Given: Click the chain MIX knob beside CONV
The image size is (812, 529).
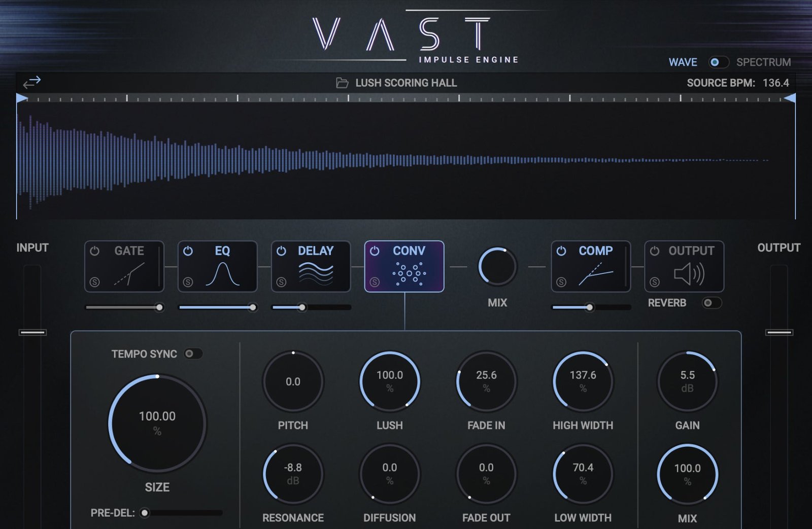Looking at the screenshot, I should pos(497,266).
